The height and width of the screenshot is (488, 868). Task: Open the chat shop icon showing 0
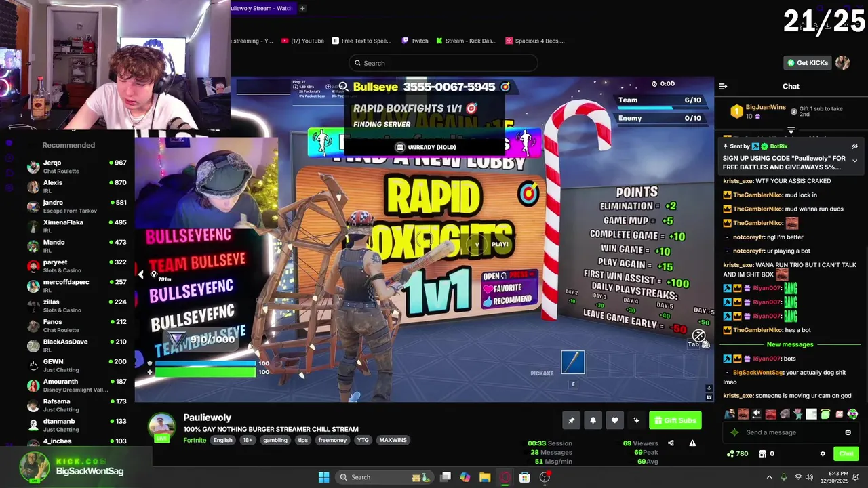click(766, 453)
